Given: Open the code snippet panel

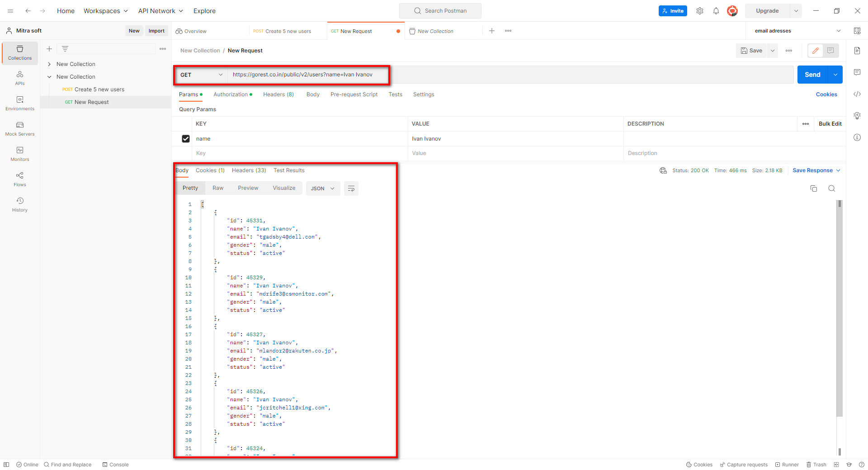Looking at the screenshot, I should tap(857, 94).
